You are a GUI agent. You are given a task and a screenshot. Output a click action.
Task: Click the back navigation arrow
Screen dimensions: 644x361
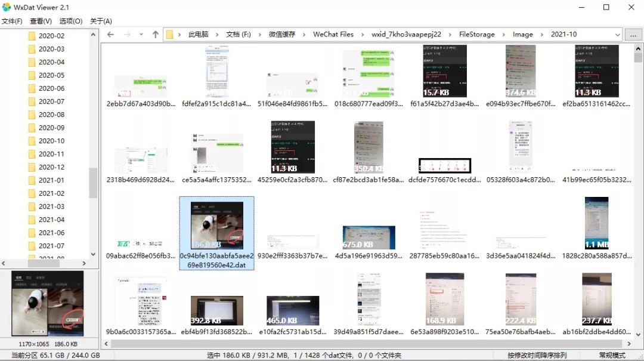pos(110,35)
